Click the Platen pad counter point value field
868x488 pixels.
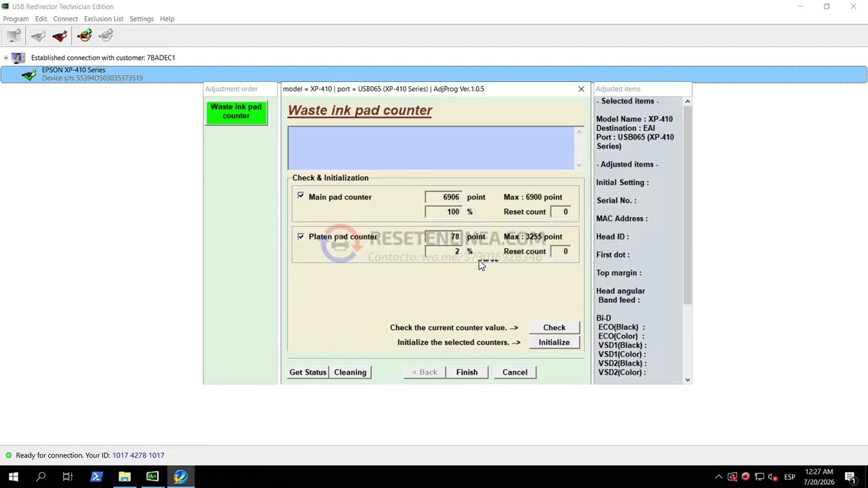[x=443, y=237]
